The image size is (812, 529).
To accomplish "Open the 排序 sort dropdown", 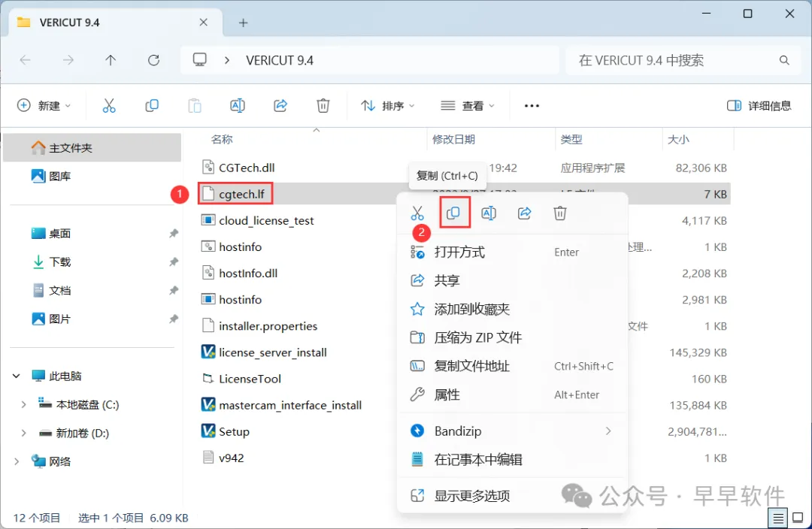I will click(x=388, y=106).
